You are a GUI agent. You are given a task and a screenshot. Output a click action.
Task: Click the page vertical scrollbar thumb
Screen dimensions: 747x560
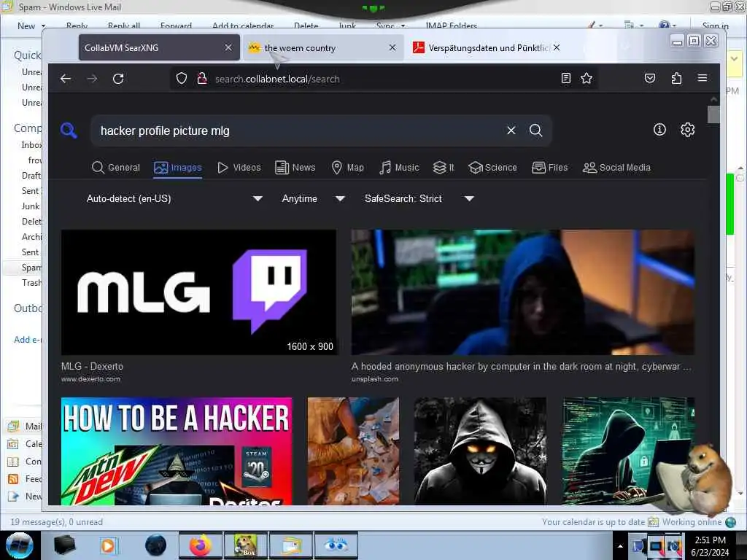tap(713, 114)
